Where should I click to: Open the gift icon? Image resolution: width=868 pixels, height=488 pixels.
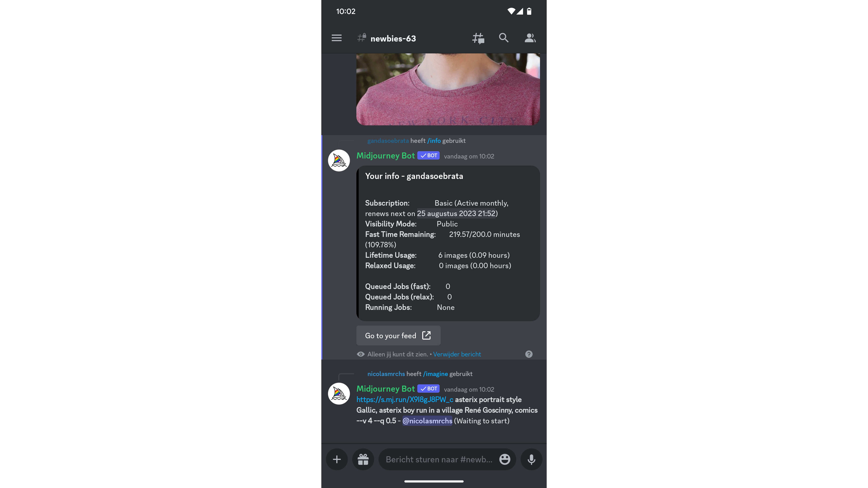coord(363,459)
